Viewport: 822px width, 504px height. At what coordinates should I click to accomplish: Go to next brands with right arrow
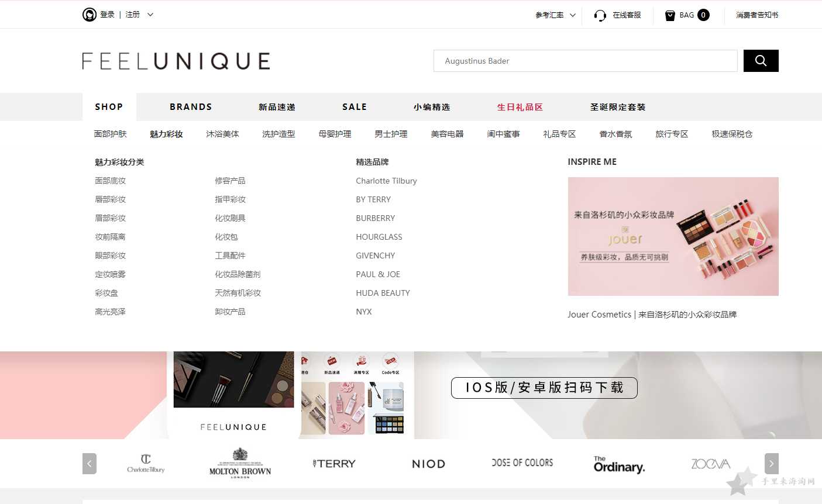tap(772, 464)
